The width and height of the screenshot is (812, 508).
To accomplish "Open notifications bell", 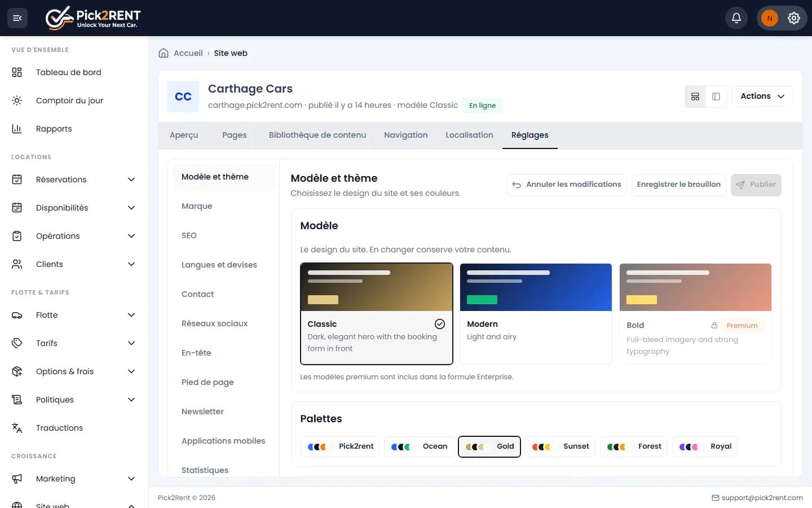I will click(x=736, y=18).
